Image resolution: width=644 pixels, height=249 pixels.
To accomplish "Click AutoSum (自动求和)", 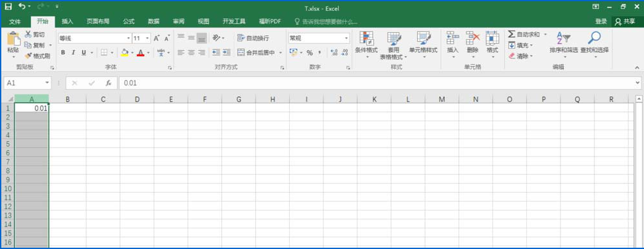I will [x=524, y=35].
